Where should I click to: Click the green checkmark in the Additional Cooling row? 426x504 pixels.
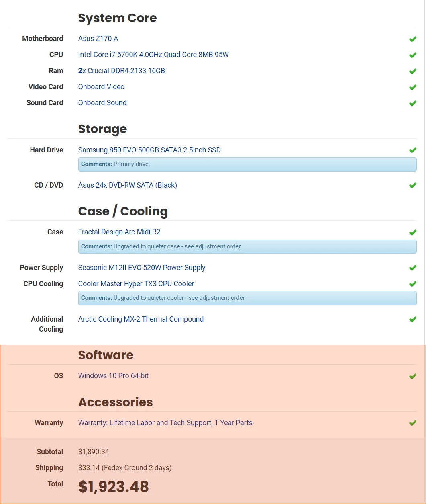(412, 319)
